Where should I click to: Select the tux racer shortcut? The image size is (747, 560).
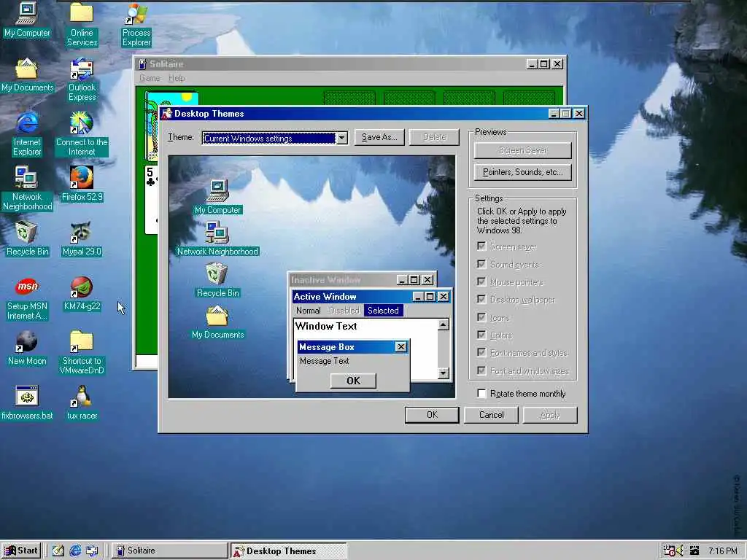pyautogui.click(x=82, y=402)
